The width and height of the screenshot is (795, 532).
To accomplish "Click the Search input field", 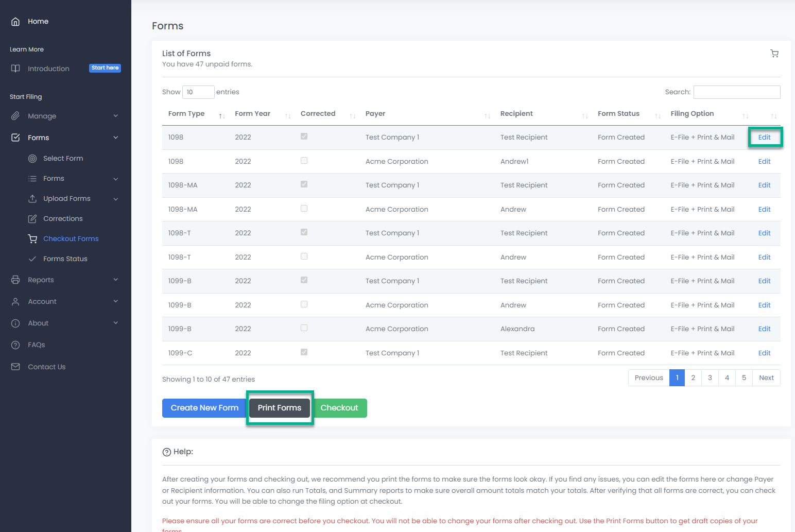I will pyautogui.click(x=736, y=92).
